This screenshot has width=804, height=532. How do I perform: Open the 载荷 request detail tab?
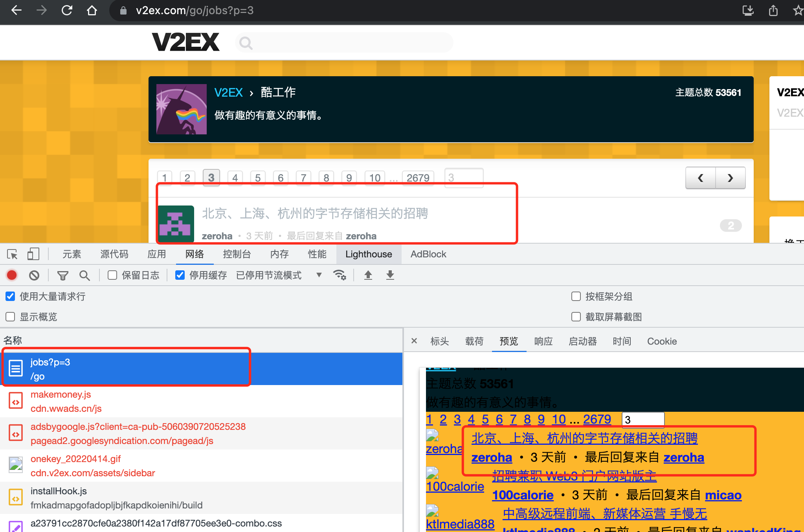tap(474, 341)
